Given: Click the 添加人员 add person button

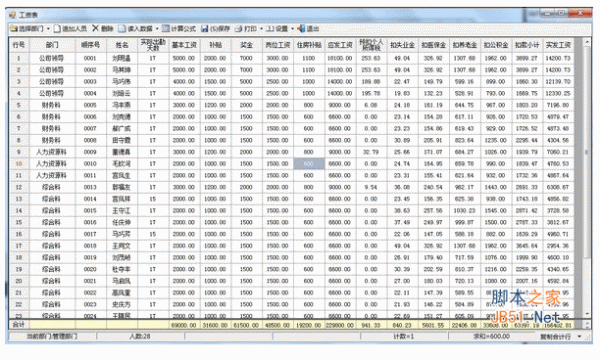Looking at the screenshot, I should pyautogui.click(x=70, y=29).
